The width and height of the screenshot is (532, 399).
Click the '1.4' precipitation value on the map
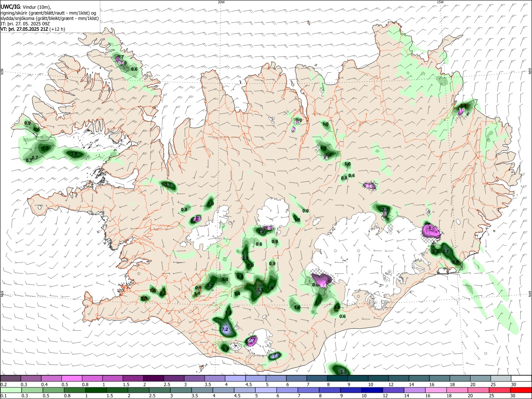(x=237, y=294)
